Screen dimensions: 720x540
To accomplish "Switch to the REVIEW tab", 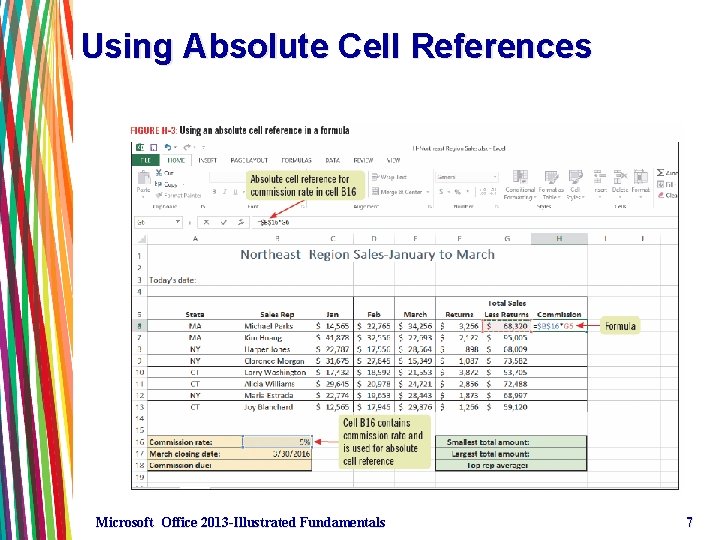I will point(363,160).
